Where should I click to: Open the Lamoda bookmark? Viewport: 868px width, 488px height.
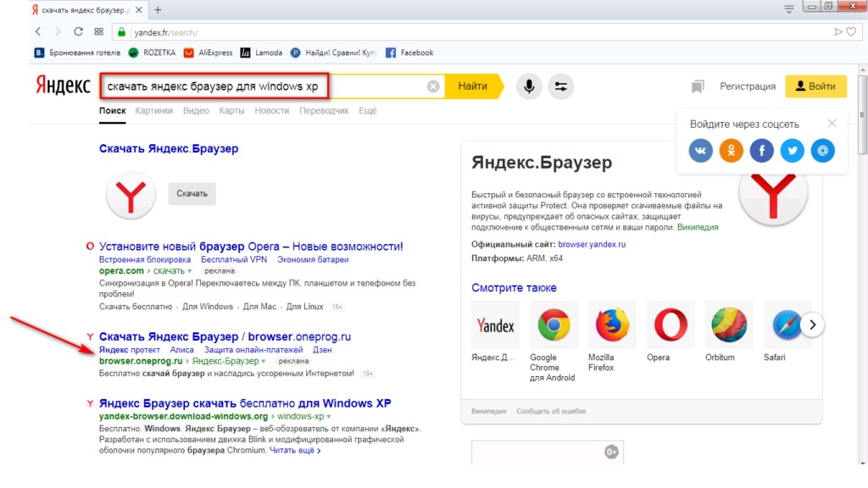261,53
